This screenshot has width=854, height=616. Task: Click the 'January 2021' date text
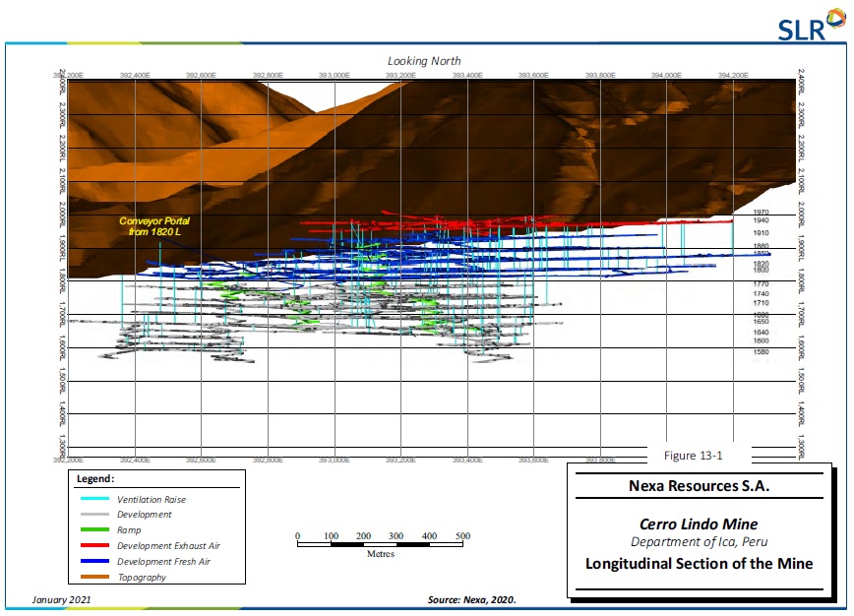pos(62,599)
